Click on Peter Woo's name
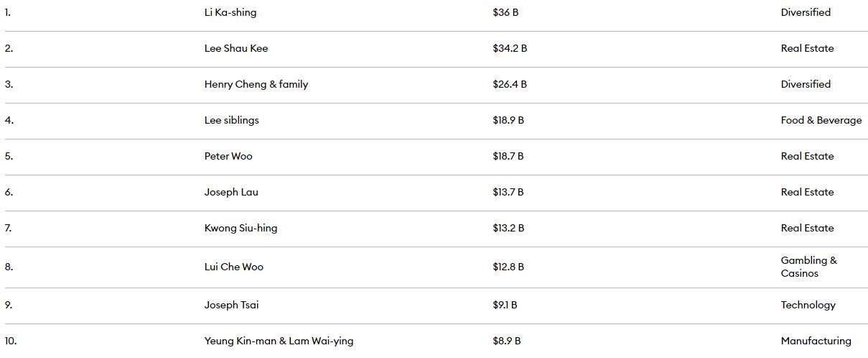Image resolution: width=868 pixels, height=358 pixels. click(x=228, y=156)
